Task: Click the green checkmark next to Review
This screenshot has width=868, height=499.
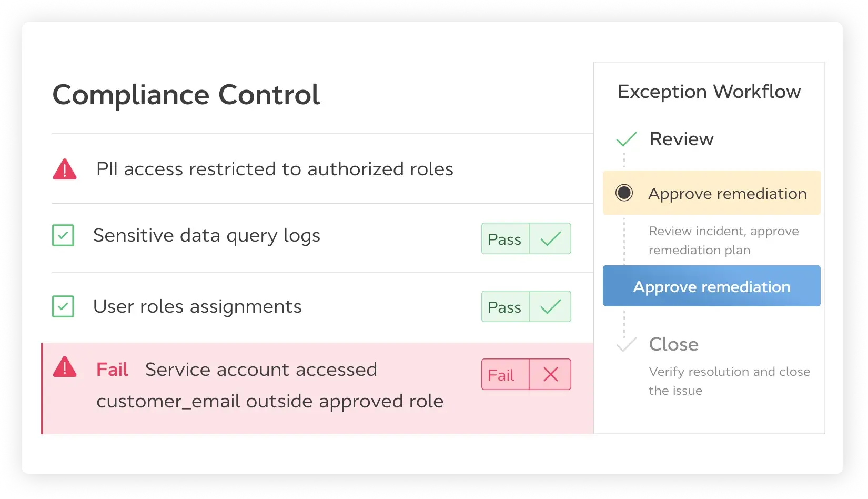Action: tap(626, 139)
